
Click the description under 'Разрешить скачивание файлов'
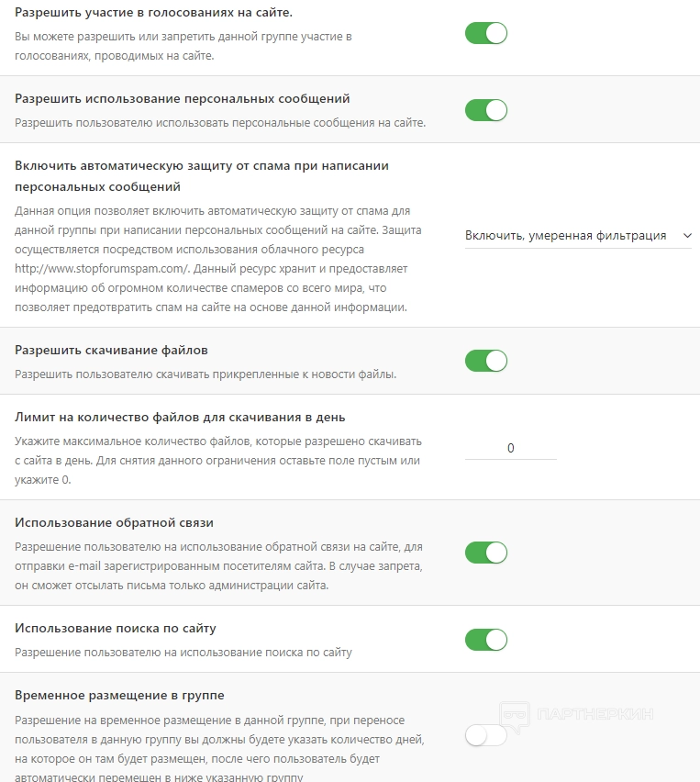click(x=205, y=374)
